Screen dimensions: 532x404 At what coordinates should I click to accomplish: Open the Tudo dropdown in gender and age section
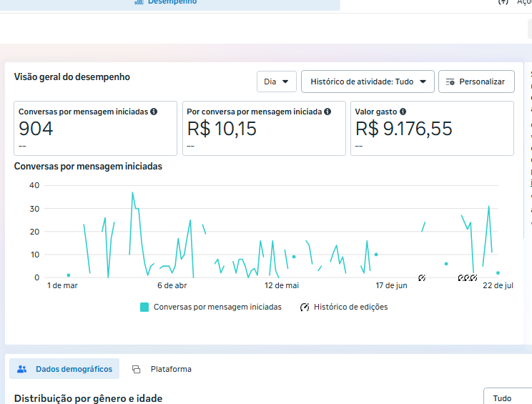(507, 398)
